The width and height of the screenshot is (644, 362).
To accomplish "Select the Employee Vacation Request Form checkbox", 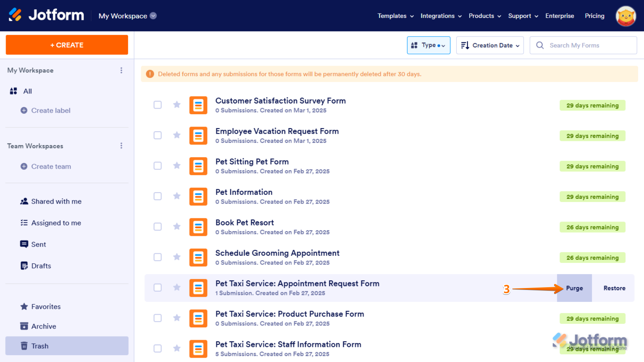I will [x=158, y=135].
